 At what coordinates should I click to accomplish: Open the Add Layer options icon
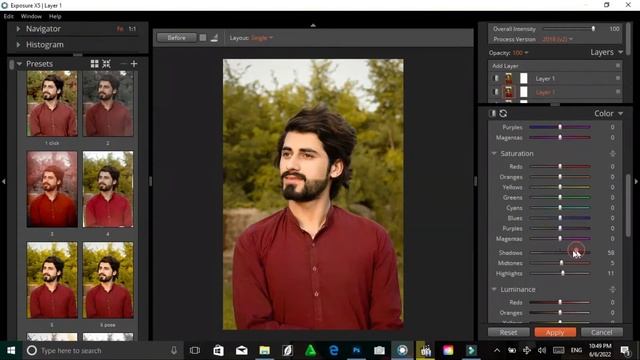618,66
